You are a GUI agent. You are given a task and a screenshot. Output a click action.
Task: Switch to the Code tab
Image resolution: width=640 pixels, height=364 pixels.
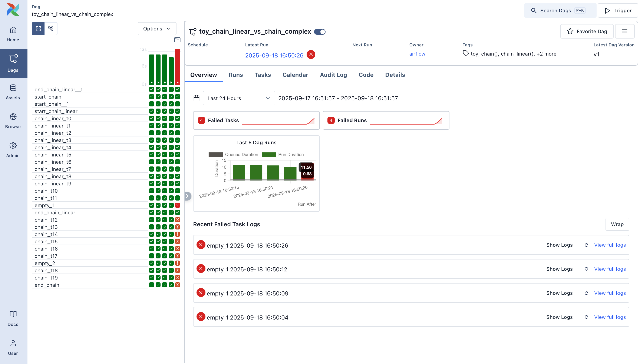pos(366,75)
